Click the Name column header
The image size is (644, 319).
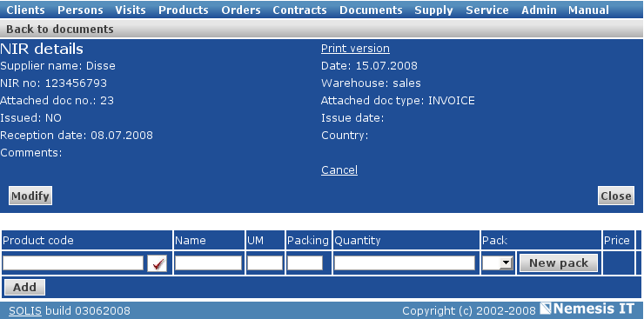pyautogui.click(x=209, y=240)
